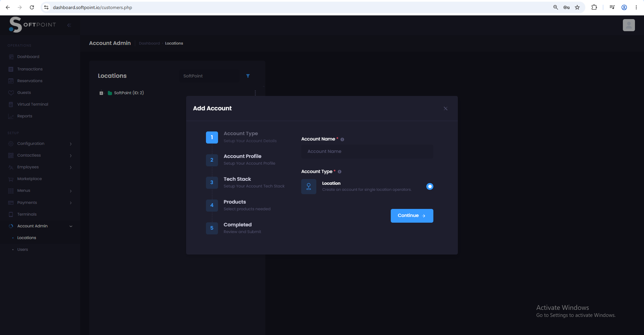Image resolution: width=644 pixels, height=335 pixels.
Task: Go to step 5 Completed
Action: click(234, 228)
